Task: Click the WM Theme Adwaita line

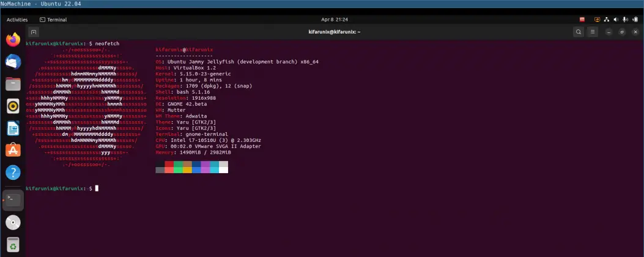Action: [x=181, y=116]
